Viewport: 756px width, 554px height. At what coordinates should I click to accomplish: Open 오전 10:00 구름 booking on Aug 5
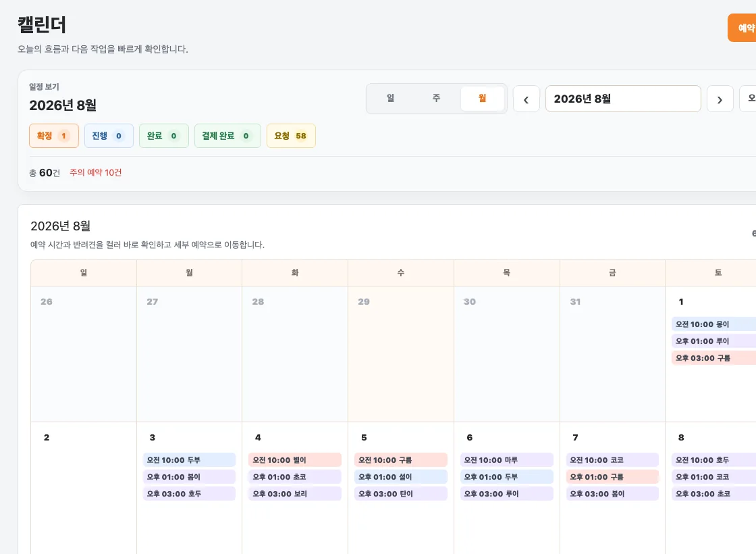401,460
